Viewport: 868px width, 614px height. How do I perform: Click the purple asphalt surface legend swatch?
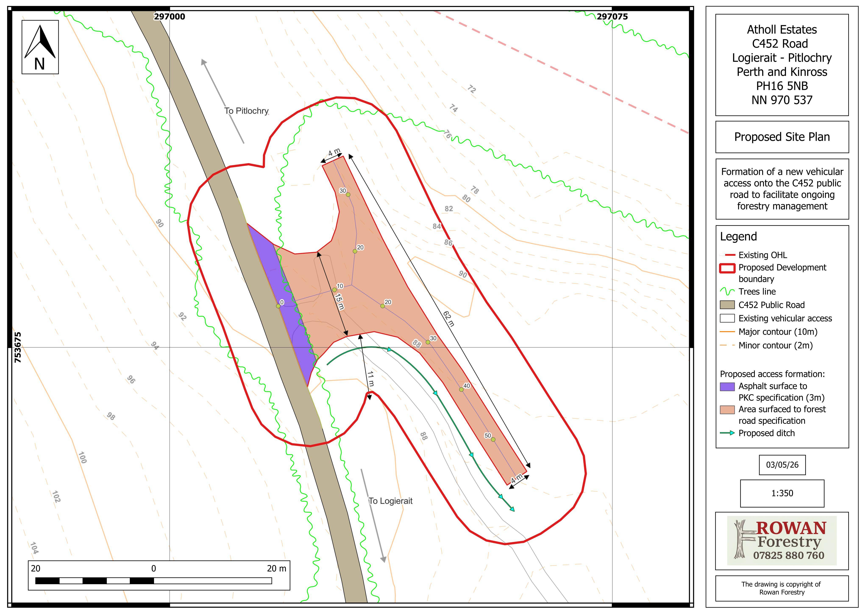coord(727,386)
